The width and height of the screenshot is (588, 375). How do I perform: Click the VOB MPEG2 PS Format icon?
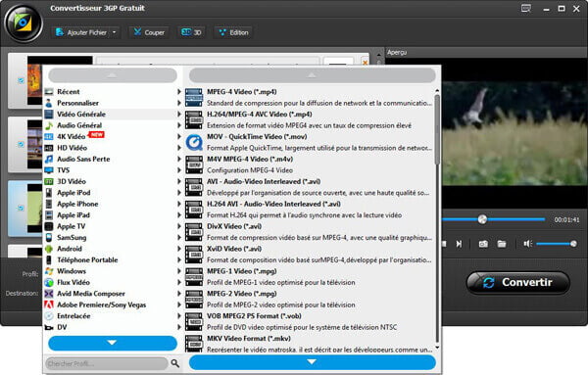tap(194, 322)
